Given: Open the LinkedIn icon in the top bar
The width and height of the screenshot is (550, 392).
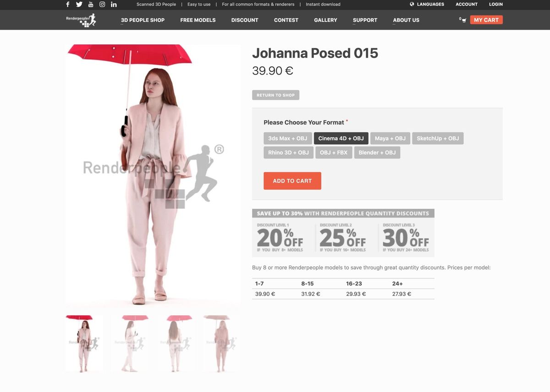Looking at the screenshot, I should pos(114,4).
